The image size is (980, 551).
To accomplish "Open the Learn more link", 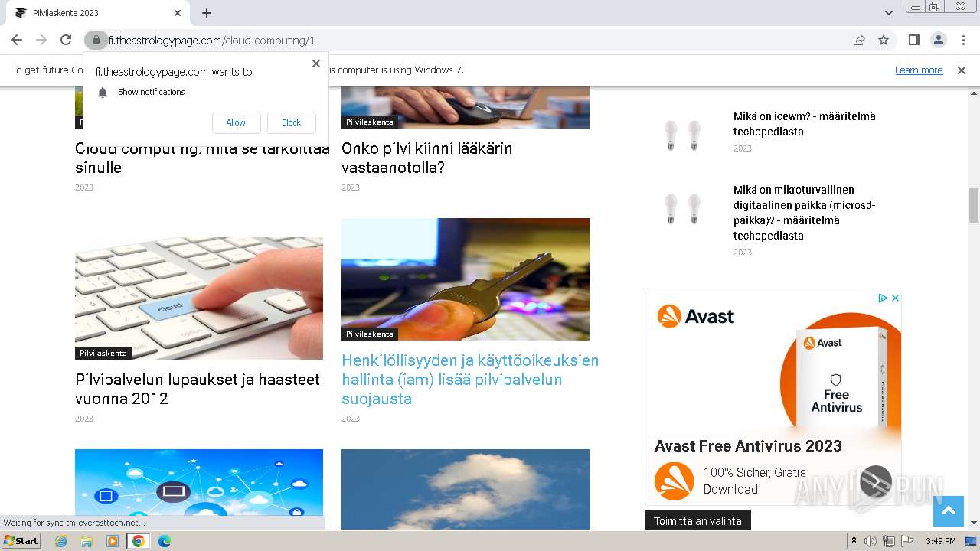I will tap(919, 70).
